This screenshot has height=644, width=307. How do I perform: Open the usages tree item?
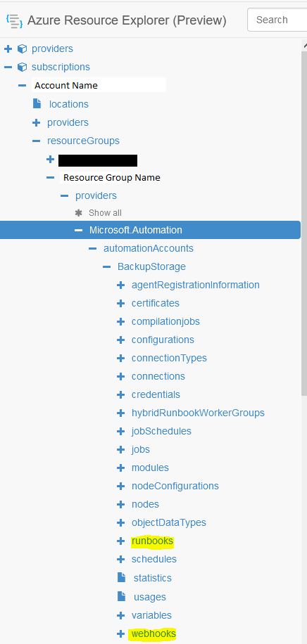(x=150, y=597)
